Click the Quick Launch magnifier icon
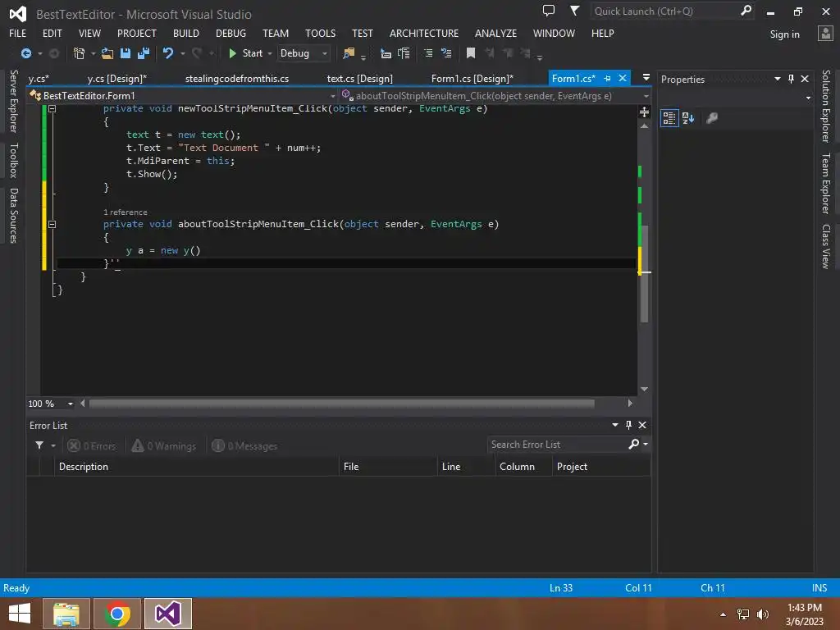Viewport: 840px width, 630px height. [746, 10]
